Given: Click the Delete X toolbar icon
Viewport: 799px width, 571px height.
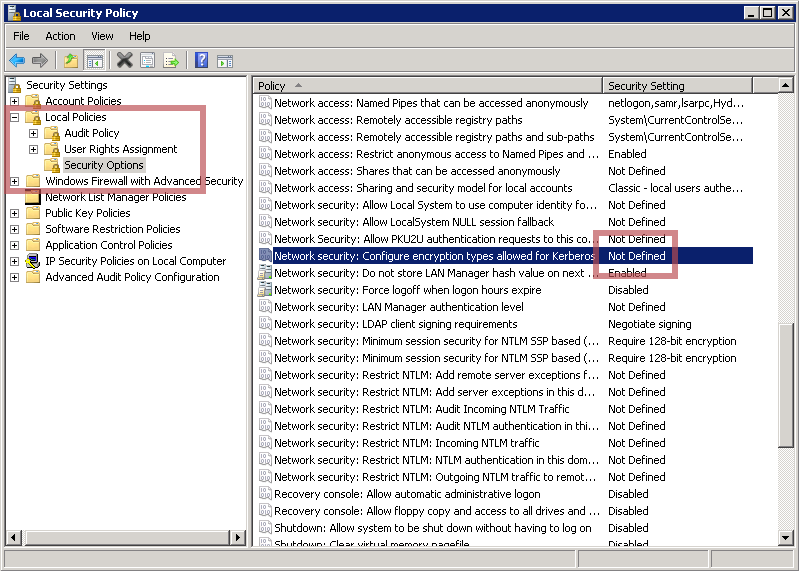Looking at the screenshot, I should coord(124,61).
